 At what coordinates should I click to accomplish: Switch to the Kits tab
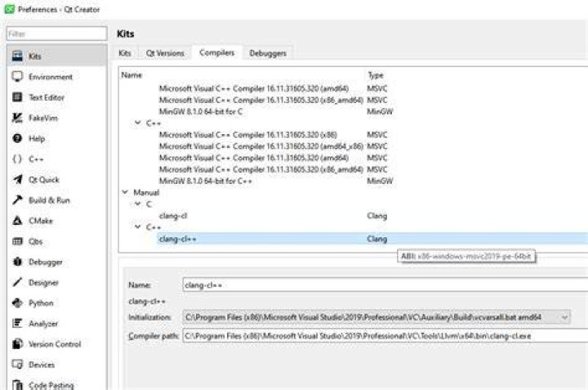tap(125, 53)
